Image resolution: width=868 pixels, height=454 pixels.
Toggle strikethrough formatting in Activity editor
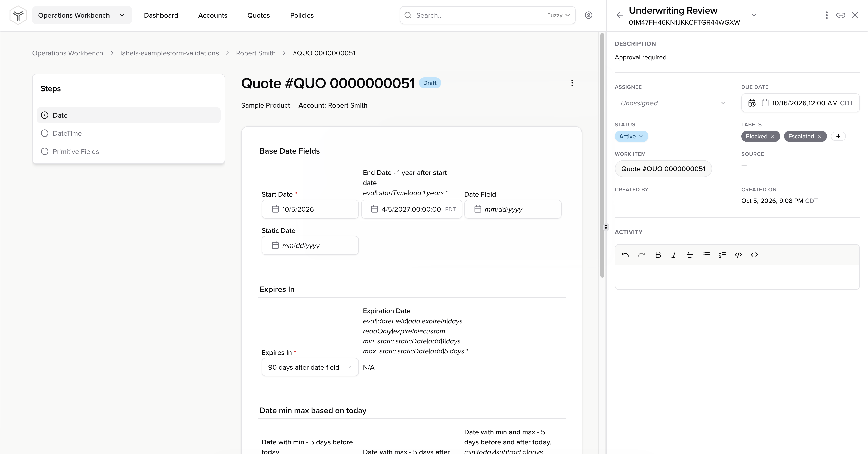[690, 255]
